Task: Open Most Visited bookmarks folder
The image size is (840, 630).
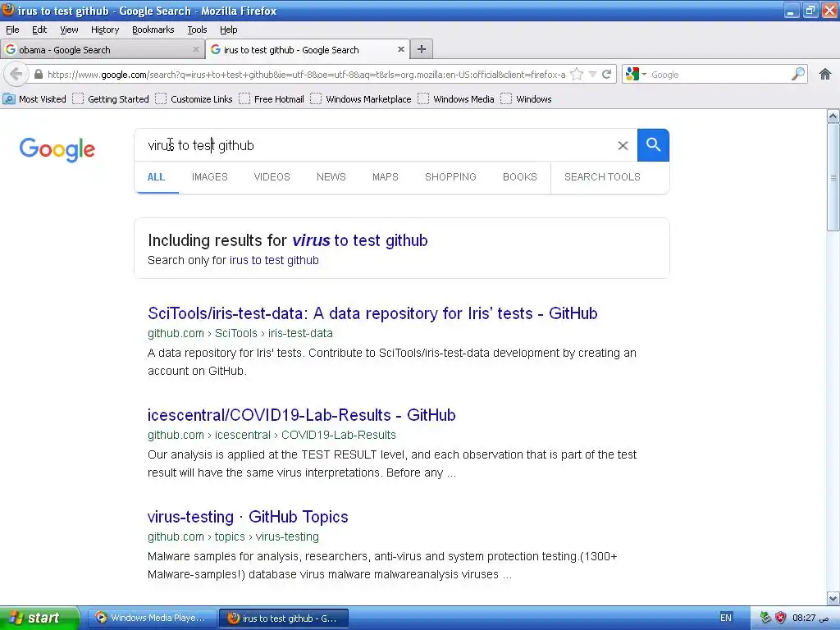Action: point(34,99)
